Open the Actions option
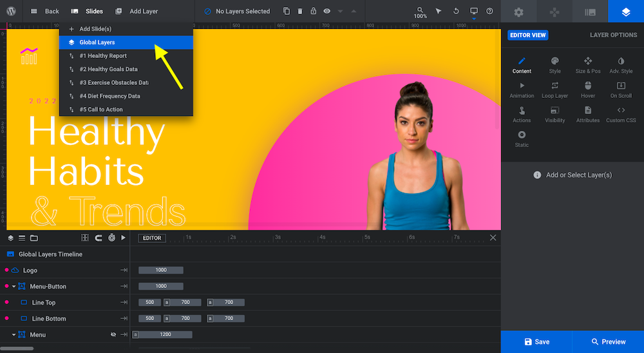This screenshot has width=644, height=353. pos(522,115)
